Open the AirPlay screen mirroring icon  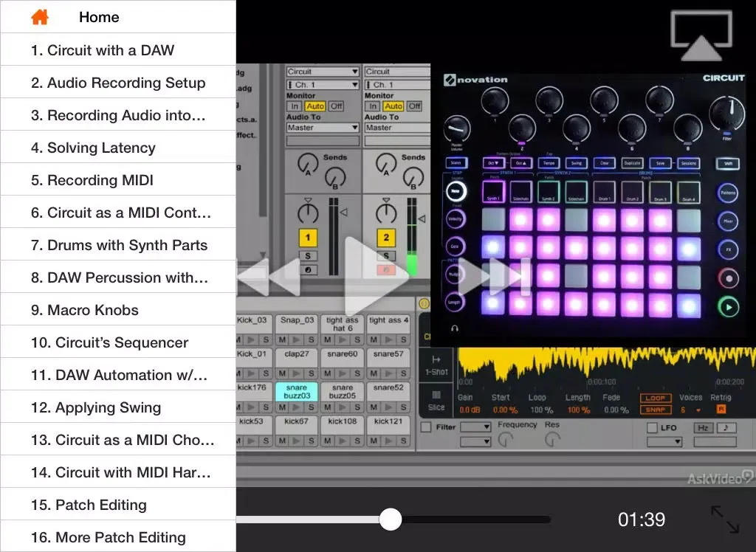[701, 36]
